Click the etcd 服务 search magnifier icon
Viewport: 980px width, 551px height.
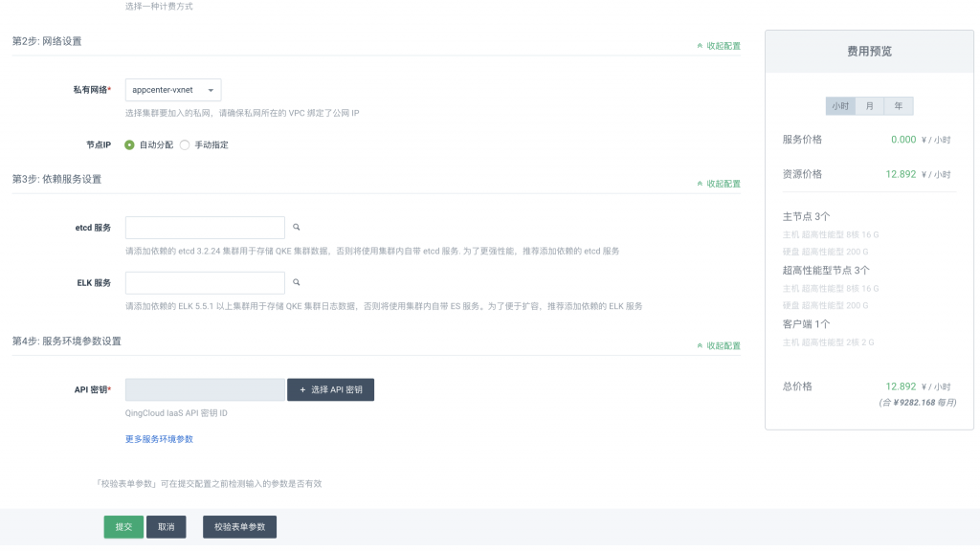[x=297, y=227]
